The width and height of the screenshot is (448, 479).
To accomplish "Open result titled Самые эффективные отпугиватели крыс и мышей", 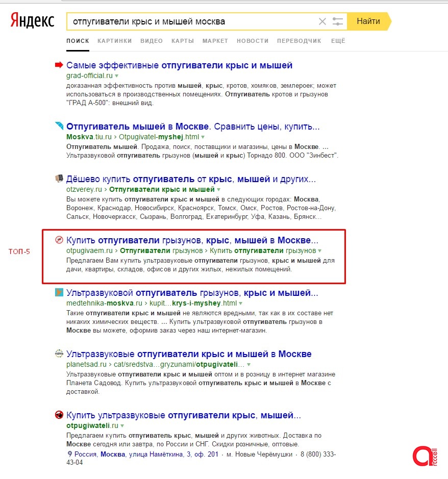I will coord(180,65).
